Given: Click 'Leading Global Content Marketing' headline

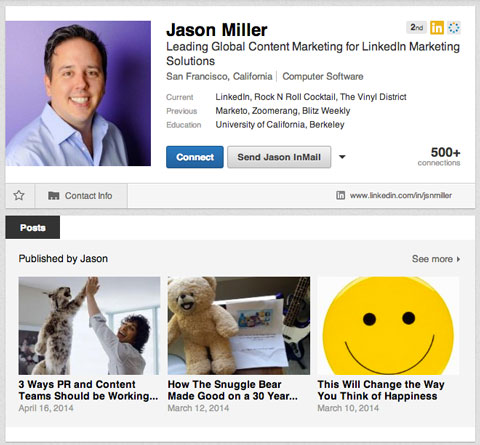Looking at the screenshot, I should (x=313, y=54).
